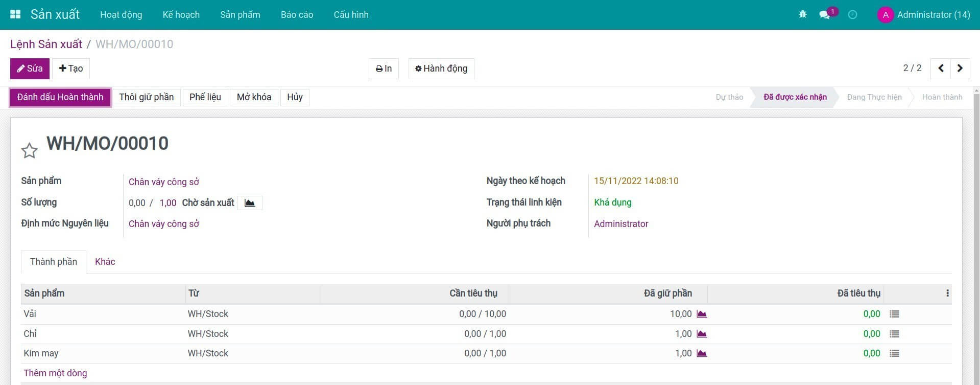Go to next record arrow
The width and height of the screenshot is (980, 385).
tap(960, 69)
